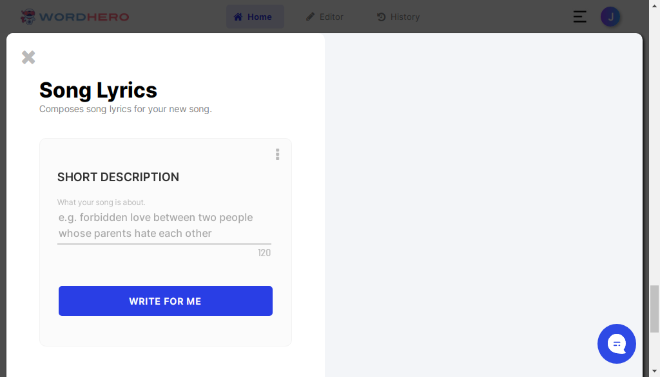Click the WORDHERO text logo
Viewport: 660px width, 377px height.
84,17
